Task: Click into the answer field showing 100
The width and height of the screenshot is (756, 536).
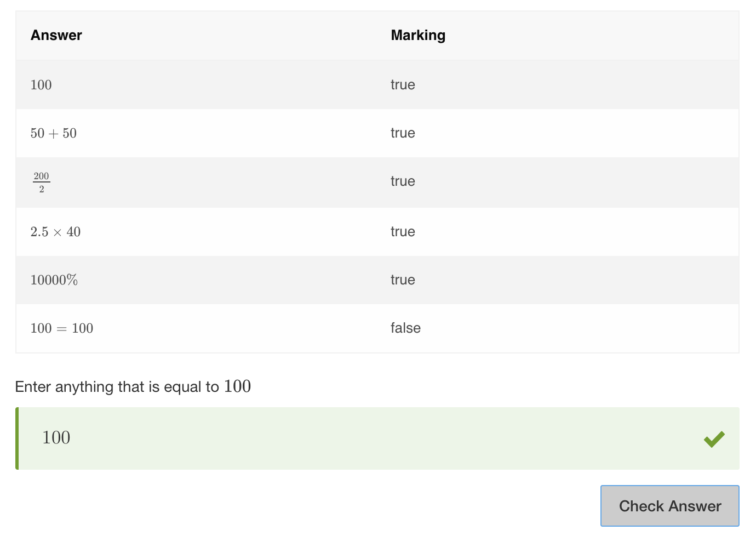Action: pos(377,438)
